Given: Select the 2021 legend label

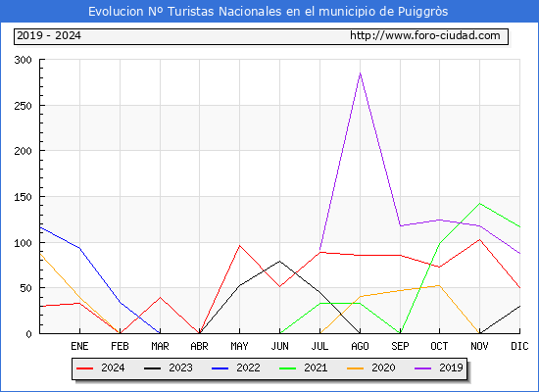Looking at the screenshot, I should 316,367.
